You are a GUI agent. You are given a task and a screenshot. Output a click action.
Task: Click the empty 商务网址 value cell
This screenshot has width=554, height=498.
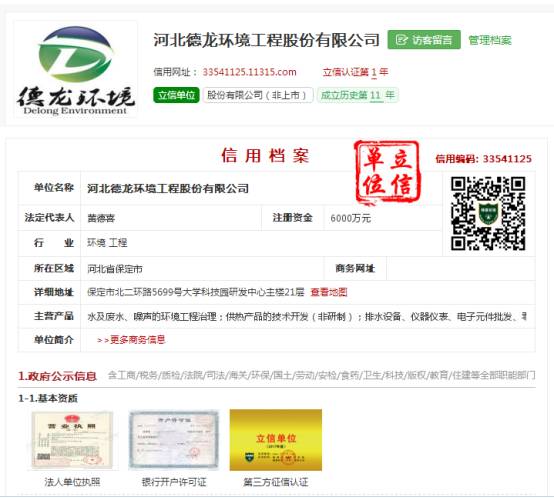tap(461, 268)
